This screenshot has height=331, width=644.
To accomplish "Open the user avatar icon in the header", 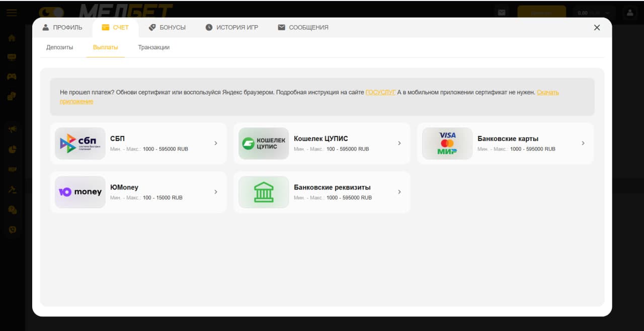I will pyautogui.click(x=629, y=13).
